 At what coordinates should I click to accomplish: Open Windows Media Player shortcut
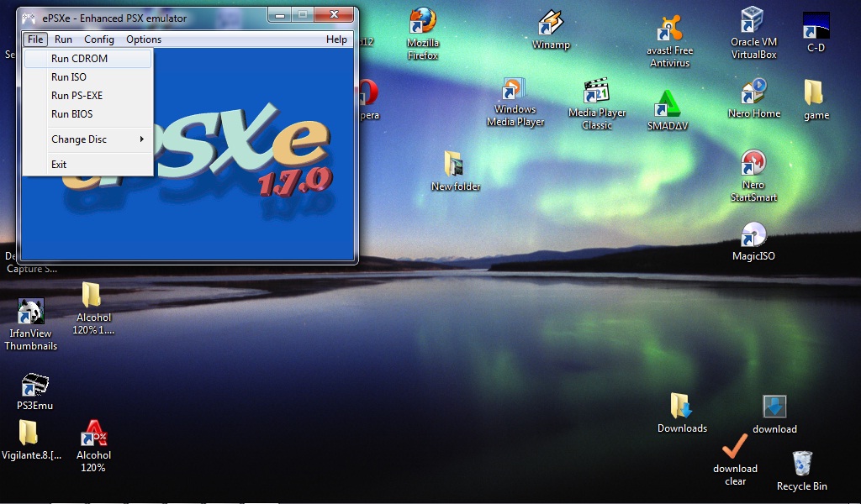tap(515, 102)
